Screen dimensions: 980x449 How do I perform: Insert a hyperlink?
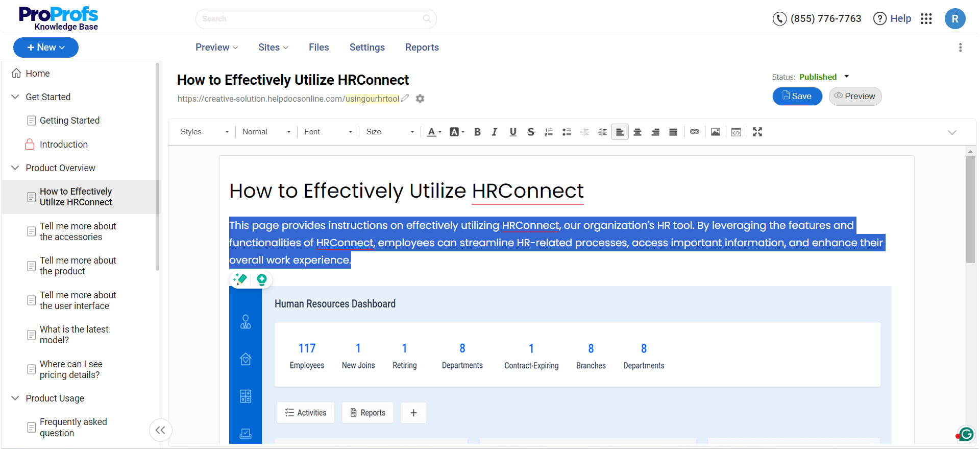695,132
